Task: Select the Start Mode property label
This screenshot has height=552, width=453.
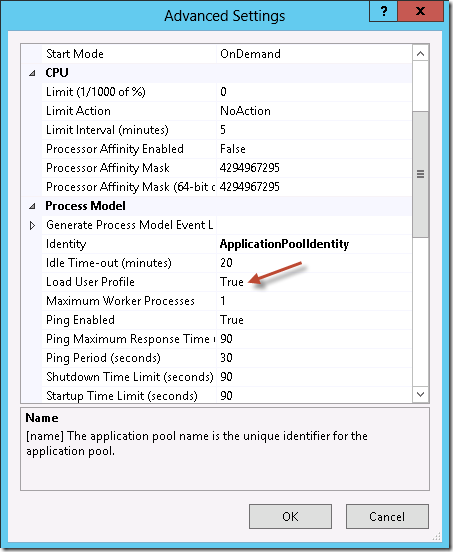Action: (x=75, y=54)
